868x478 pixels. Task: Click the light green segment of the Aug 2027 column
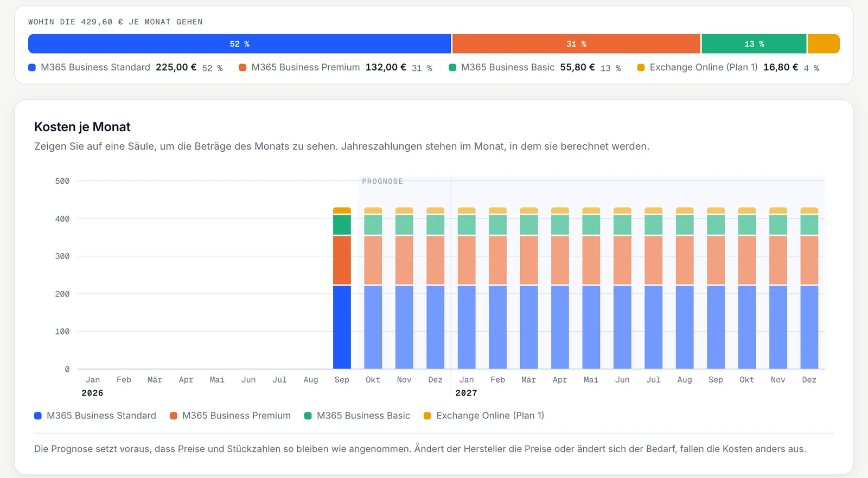click(685, 225)
